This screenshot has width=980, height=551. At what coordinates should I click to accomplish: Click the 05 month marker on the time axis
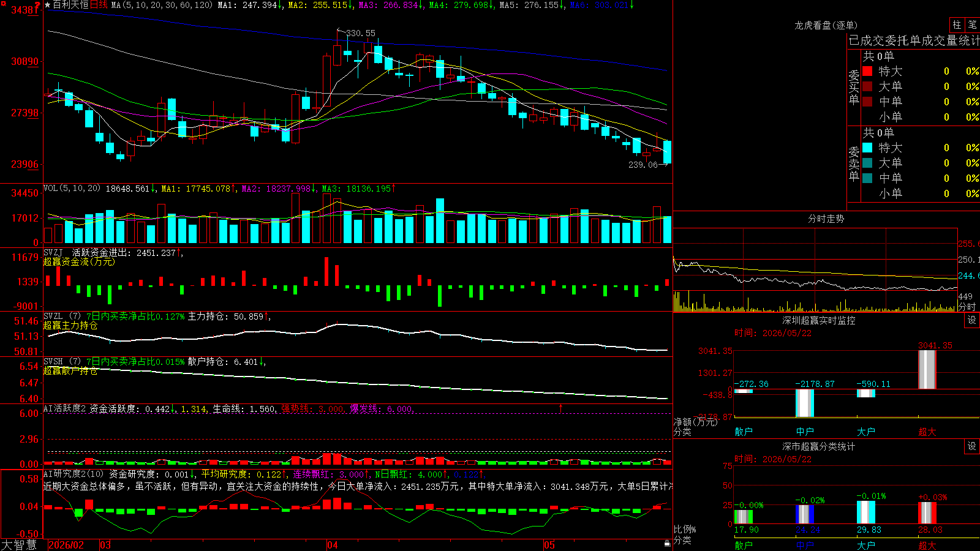click(x=549, y=545)
